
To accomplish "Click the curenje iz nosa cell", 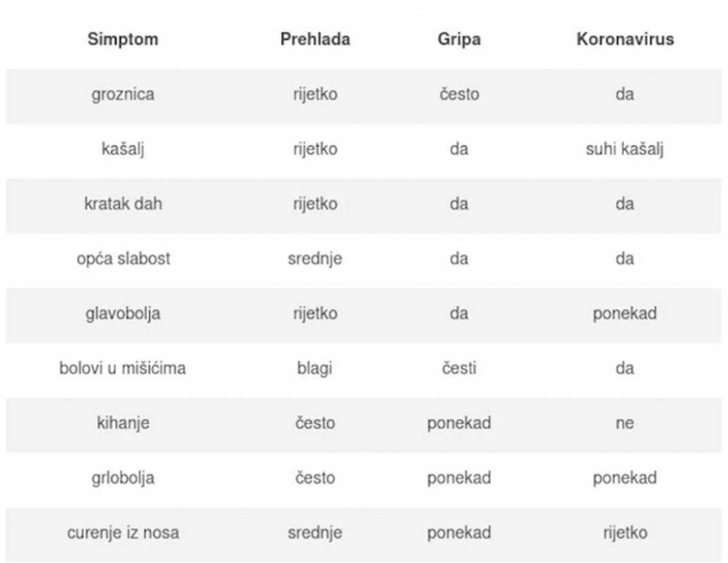I will (123, 533).
